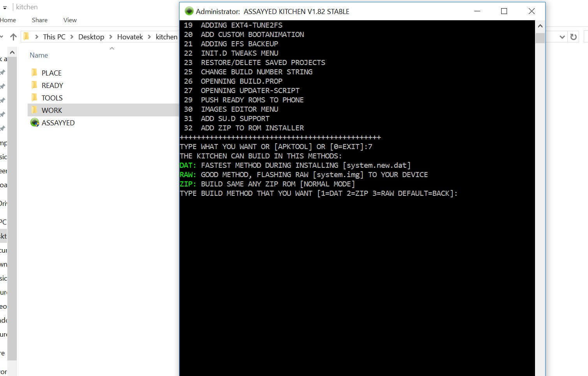Collapse the file group using the caret above Name
The width and height of the screenshot is (588, 376).
pyautogui.click(x=112, y=48)
